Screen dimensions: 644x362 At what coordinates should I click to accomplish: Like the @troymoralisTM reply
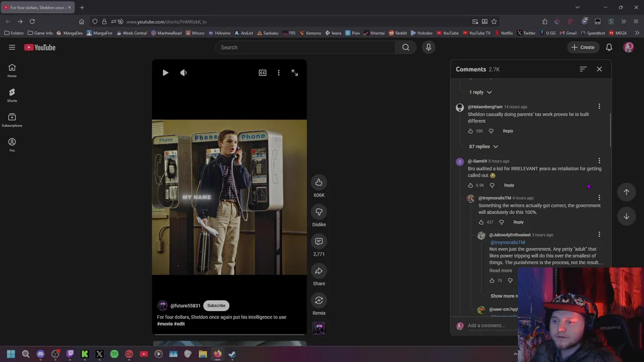coord(481,222)
